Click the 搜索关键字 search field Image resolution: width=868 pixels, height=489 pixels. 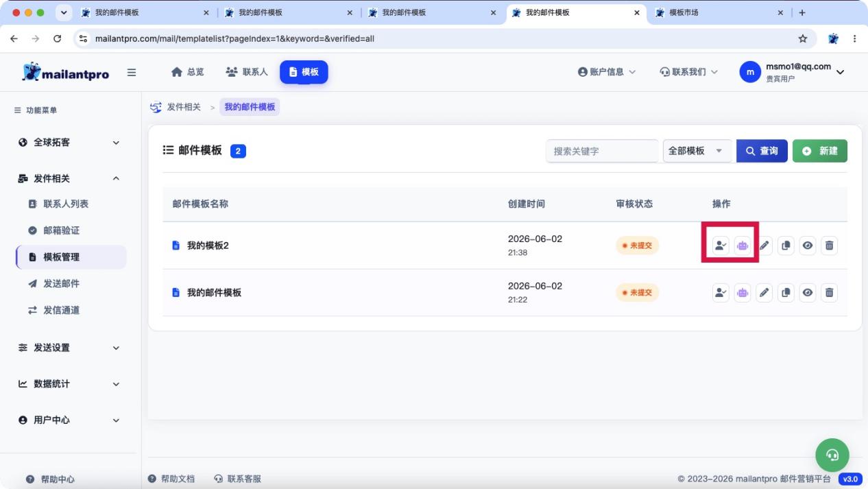603,151
